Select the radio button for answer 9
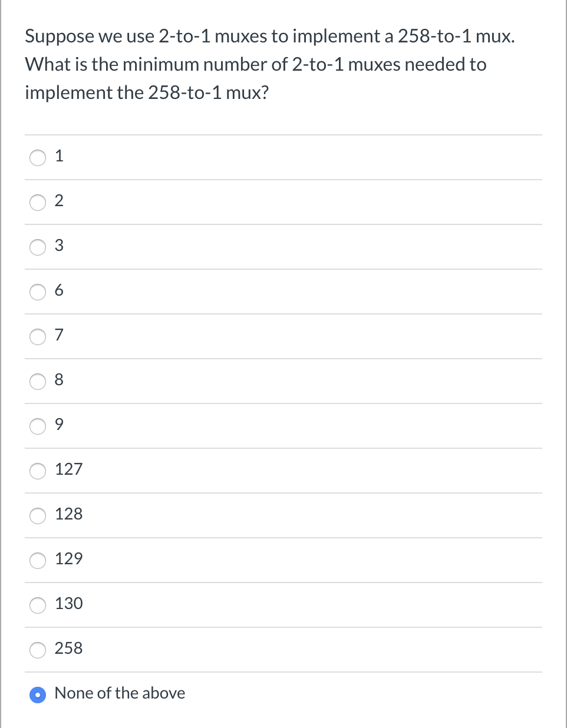 coord(38,426)
